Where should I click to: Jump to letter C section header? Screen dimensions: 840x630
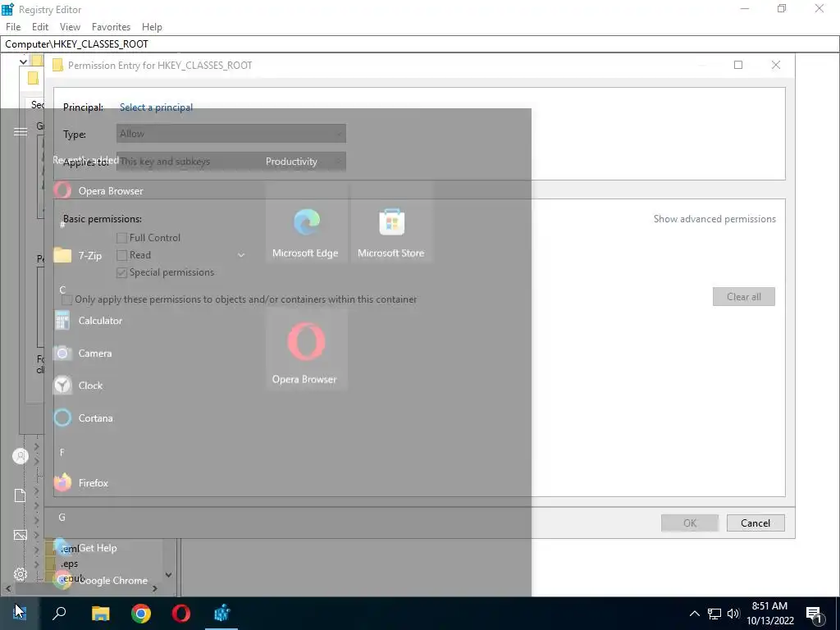(62, 290)
